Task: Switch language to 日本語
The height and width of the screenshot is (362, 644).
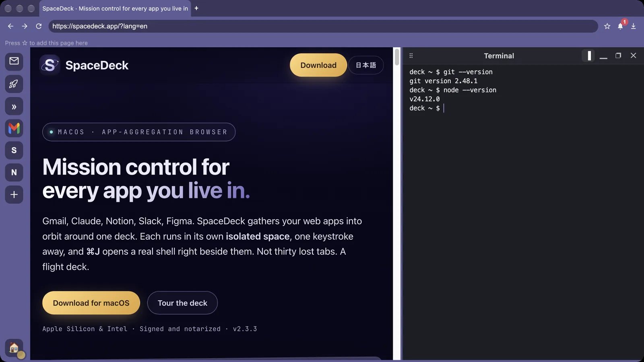Action: (366, 65)
